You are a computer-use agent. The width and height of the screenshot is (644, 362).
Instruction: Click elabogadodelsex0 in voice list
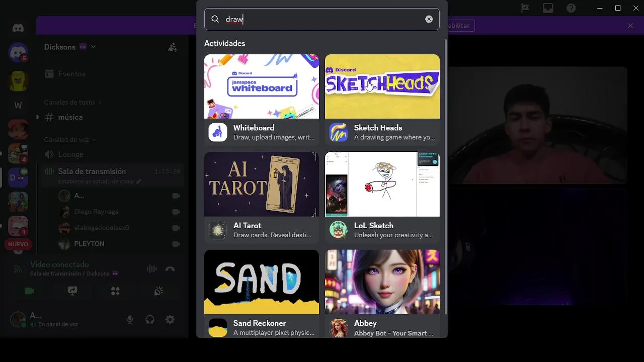point(102,228)
